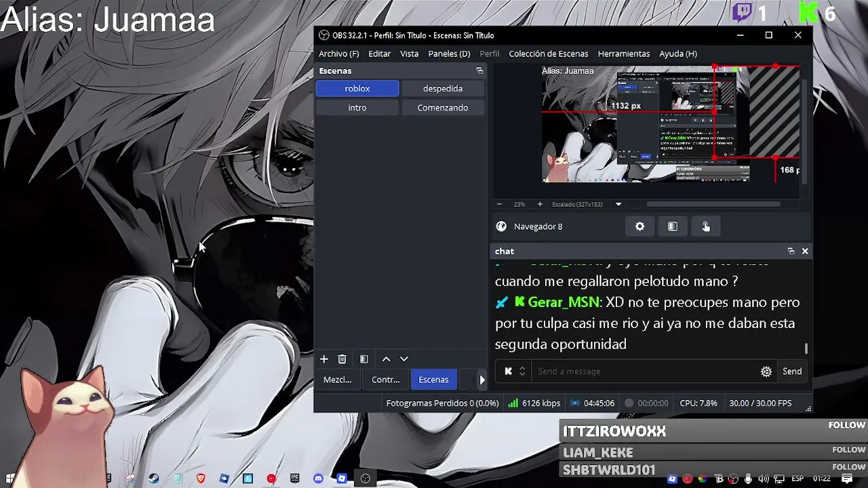Zoom in the preview with the plus icon

pos(540,204)
